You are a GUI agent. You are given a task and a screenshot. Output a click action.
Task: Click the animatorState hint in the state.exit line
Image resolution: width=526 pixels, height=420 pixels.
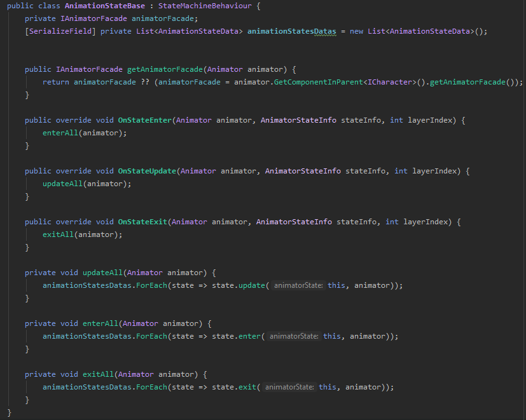[x=289, y=387]
